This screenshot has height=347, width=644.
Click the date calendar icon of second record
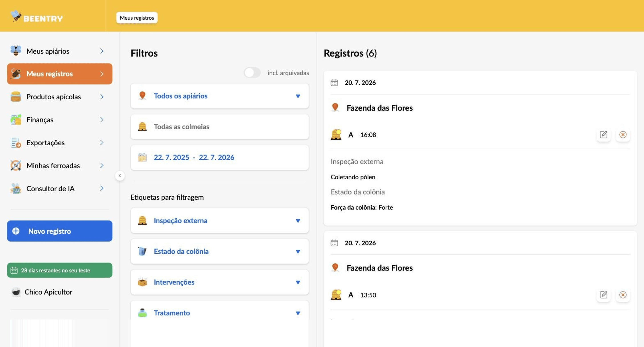pyautogui.click(x=334, y=243)
